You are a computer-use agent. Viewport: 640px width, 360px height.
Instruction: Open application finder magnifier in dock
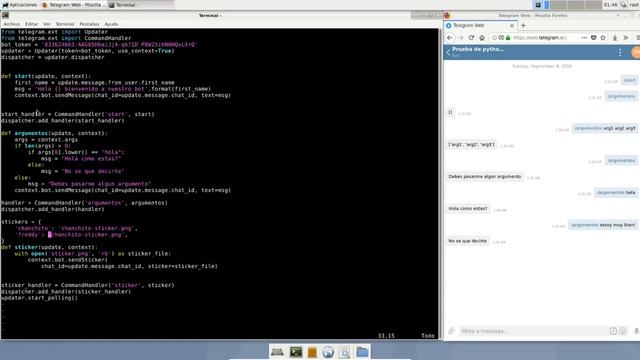[x=344, y=352]
